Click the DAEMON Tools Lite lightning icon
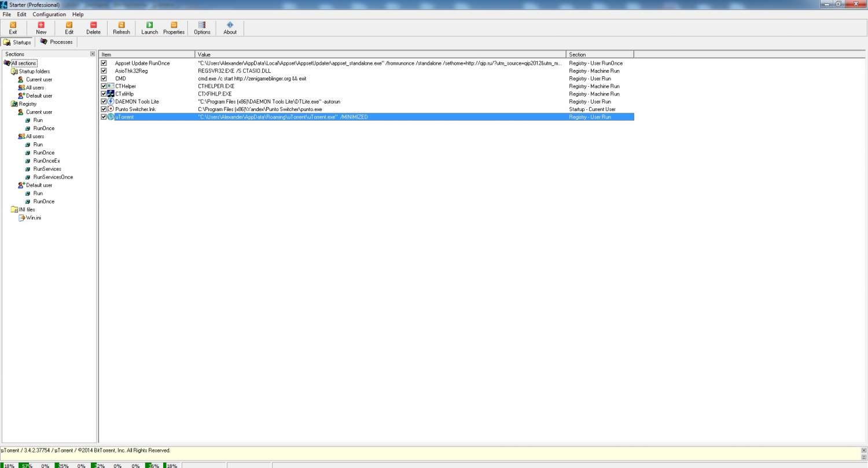The image size is (868, 468). [111, 101]
